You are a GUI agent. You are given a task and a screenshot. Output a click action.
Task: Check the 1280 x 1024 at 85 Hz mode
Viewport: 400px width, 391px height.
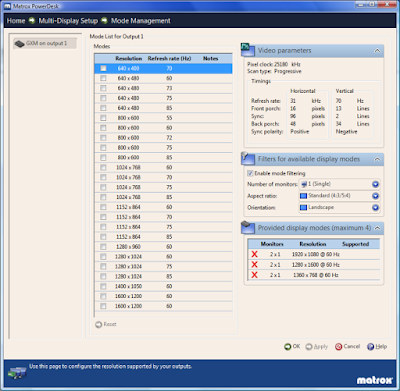click(x=103, y=276)
